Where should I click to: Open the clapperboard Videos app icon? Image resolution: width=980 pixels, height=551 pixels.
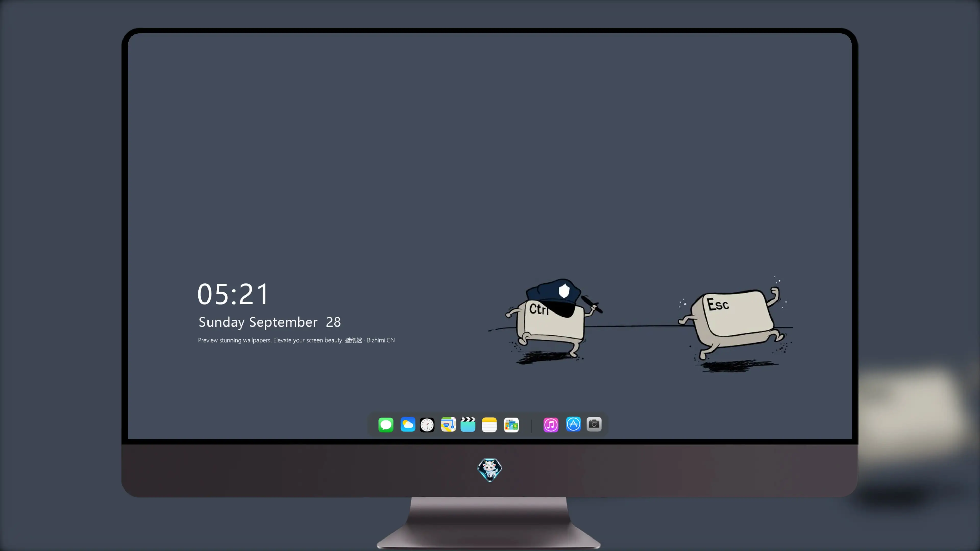click(x=468, y=424)
